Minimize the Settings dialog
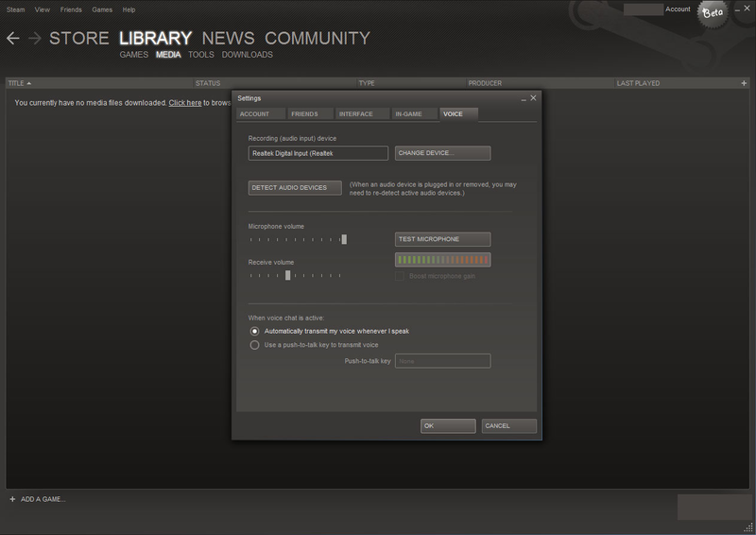The width and height of the screenshot is (756, 535). (x=524, y=98)
